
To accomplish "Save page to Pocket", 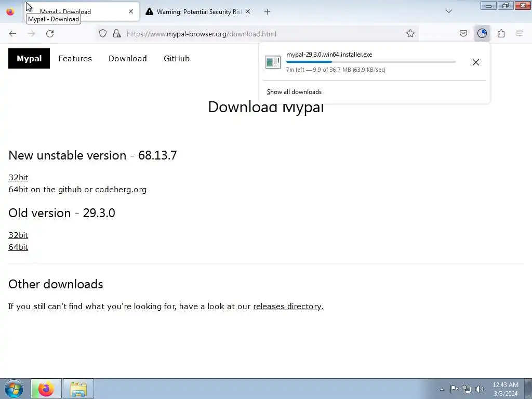I will (463, 33).
